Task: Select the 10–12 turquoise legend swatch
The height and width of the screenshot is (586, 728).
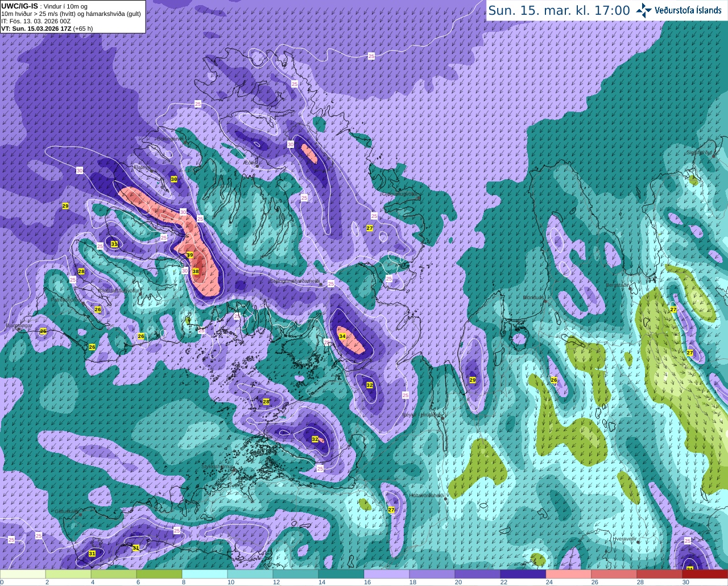Action: (250, 574)
